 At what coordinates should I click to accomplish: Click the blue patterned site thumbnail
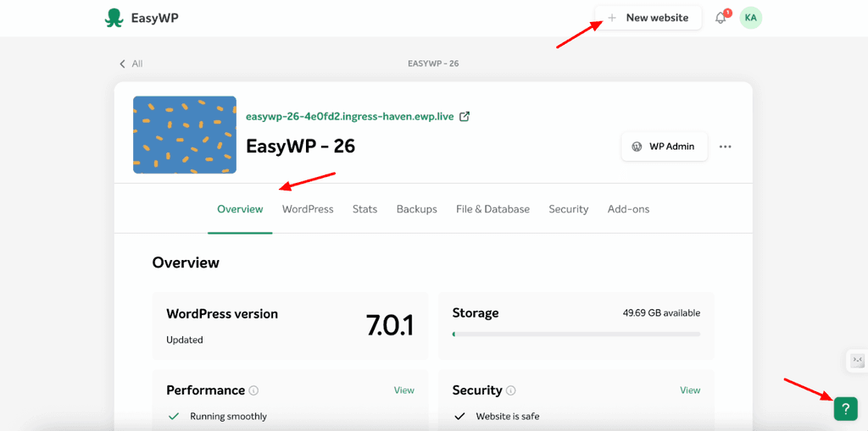tap(185, 135)
